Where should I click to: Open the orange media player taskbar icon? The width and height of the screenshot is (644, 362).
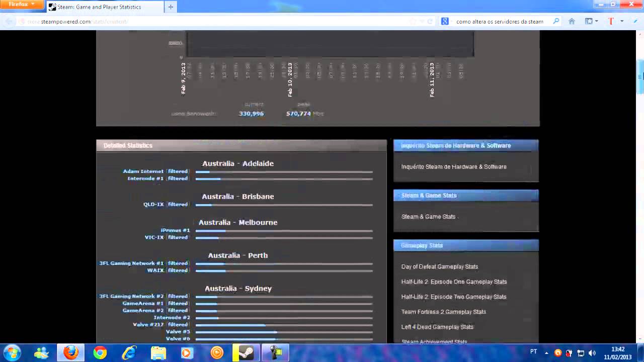click(x=217, y=353)
